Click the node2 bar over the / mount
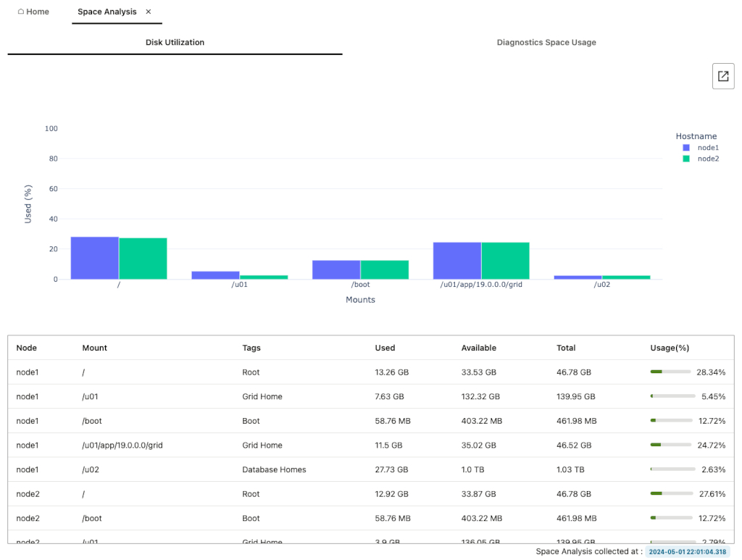Viewport: 742px width, 560px height. (x=143, y=257)
